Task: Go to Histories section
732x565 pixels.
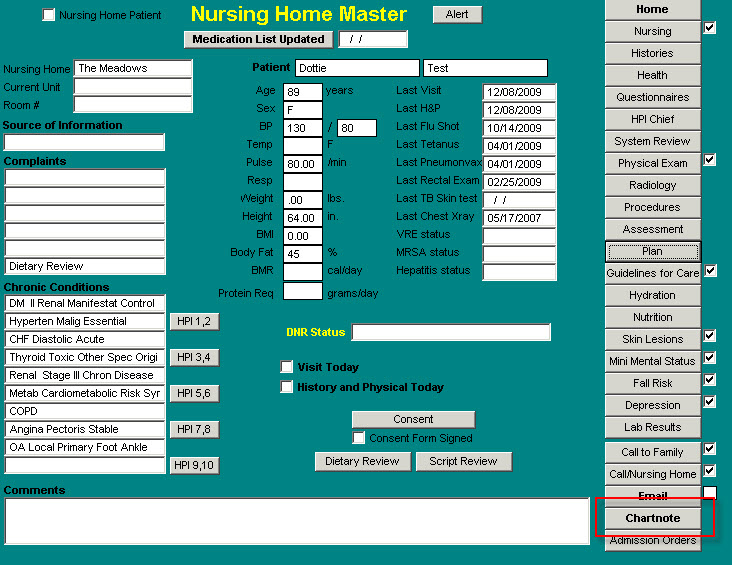Action: (653, 53)
